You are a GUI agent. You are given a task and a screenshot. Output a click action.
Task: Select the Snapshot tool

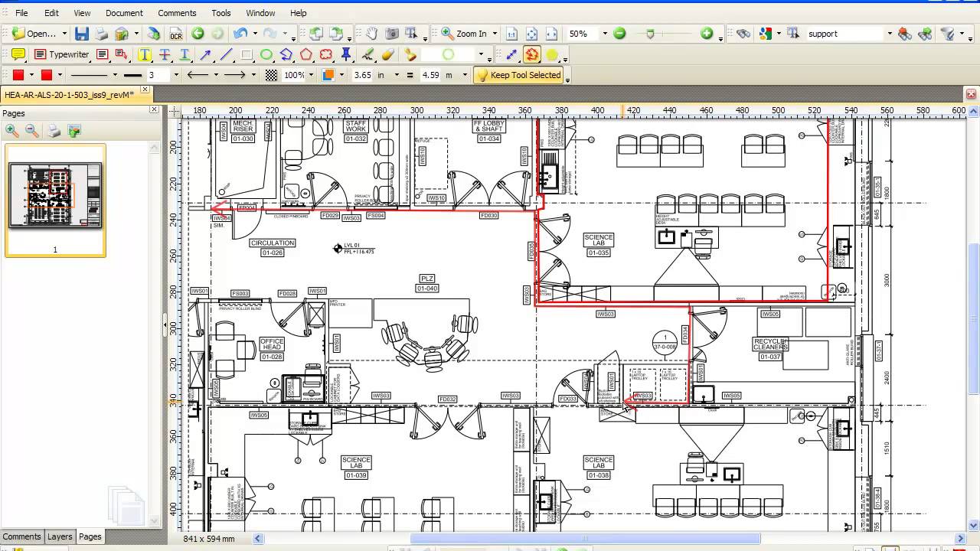[393, 34]
